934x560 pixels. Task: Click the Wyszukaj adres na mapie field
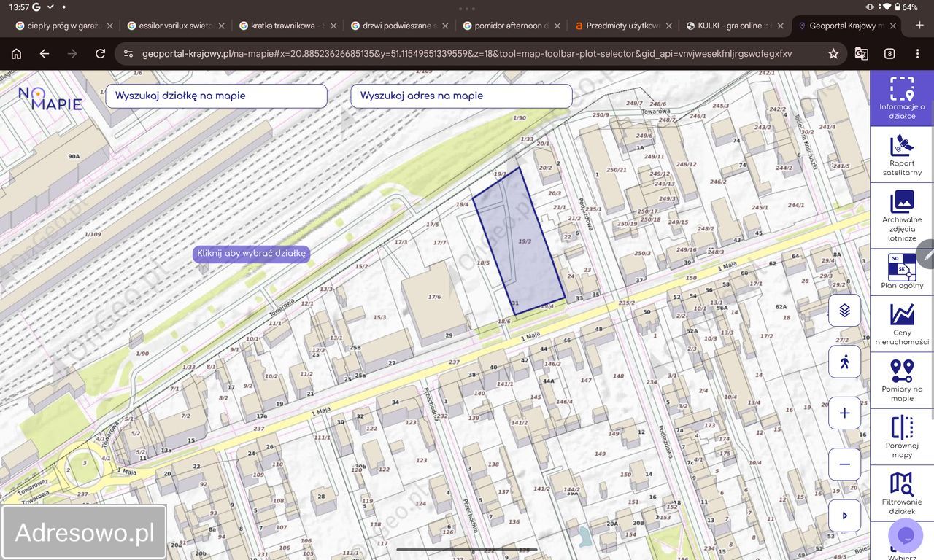(461, 96)
